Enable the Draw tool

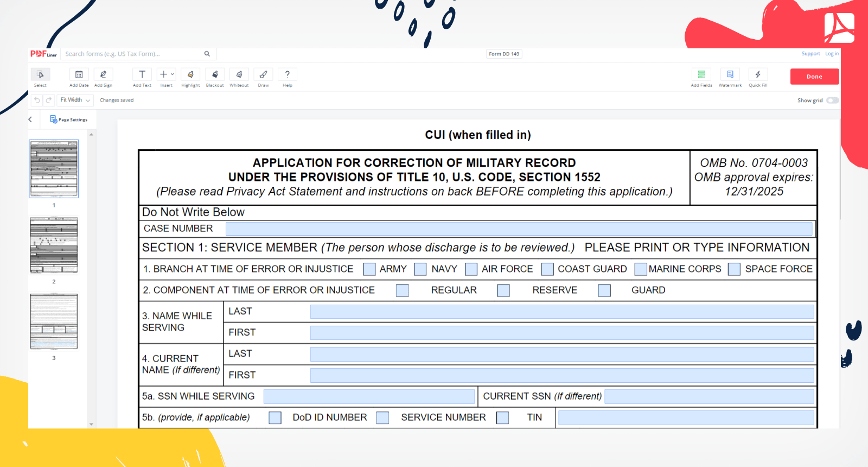pyautogui.click(x=263, y=75)
